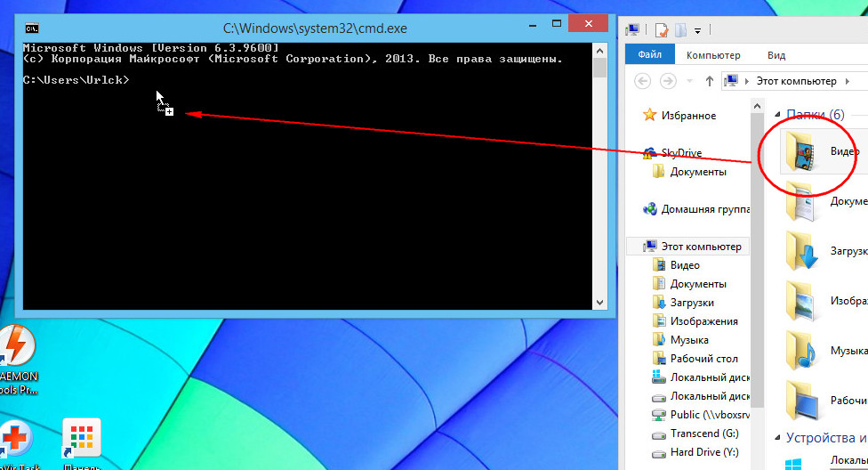Select the Документы folder in content pane
The image size is (868, 470).
coord(800,201)
